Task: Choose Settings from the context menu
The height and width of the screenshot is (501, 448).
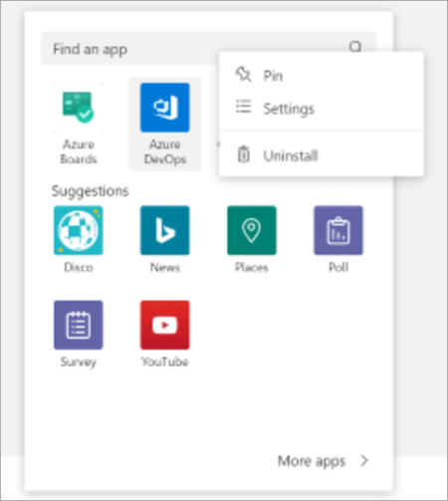Action: [322, 109]
